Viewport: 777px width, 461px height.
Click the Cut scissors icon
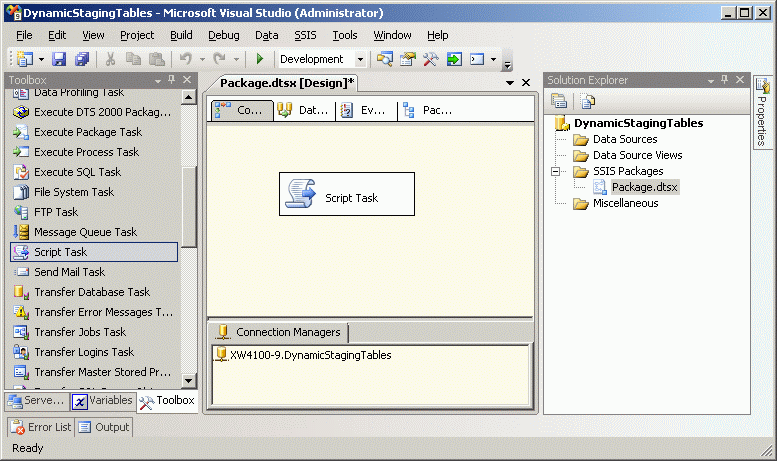110,59
